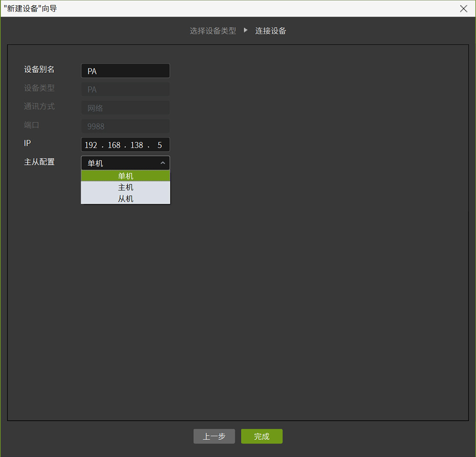Click the 选择设备类型 breadcrumb step

(x=213, y=31)
